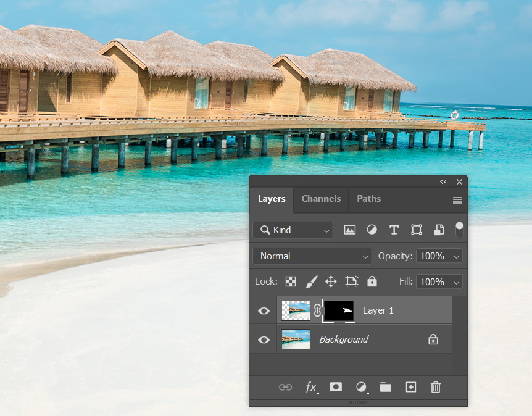Open the Layers panel options menu
The image size is (532, 416).
point(457,200)
